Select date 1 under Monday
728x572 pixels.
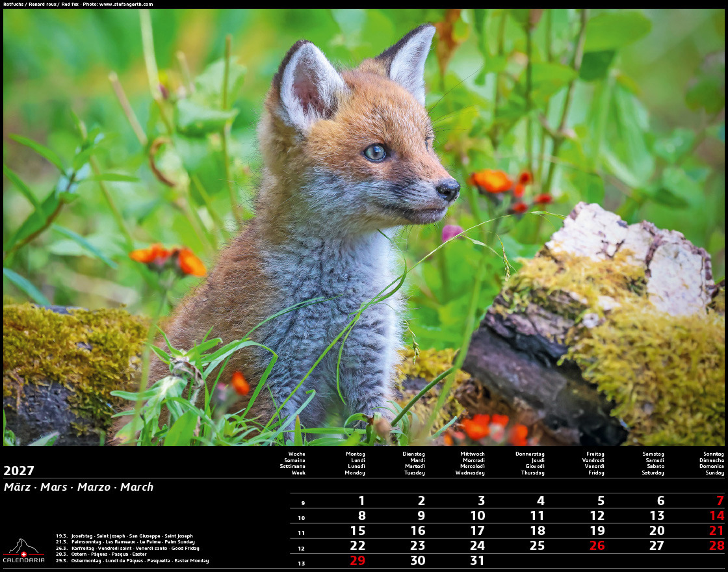(x=361, y=500)
